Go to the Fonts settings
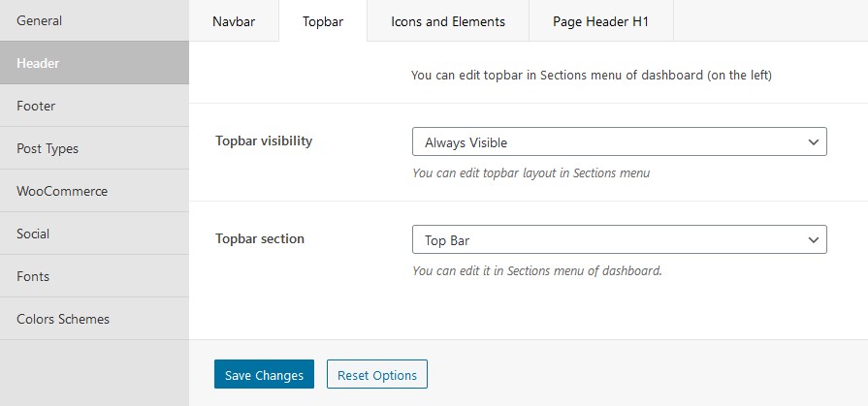The image size is (868, 406). click(94, 276)
